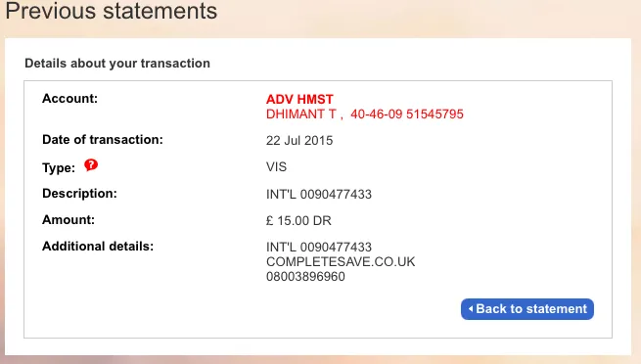
Task: Click the Type: field label
Action: tap(59, 168)
